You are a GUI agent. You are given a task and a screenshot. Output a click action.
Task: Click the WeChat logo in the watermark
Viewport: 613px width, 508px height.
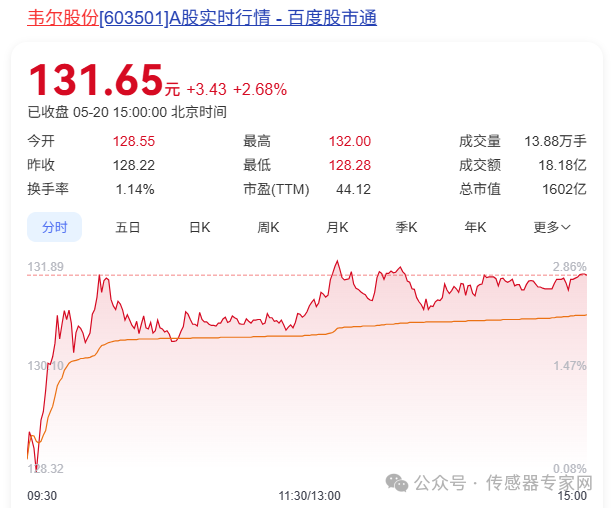click(398, 482)
